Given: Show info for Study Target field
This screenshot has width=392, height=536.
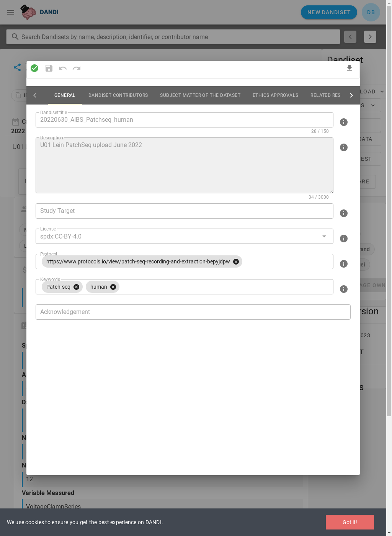Looking at the screenshot, I should (344, 213).
